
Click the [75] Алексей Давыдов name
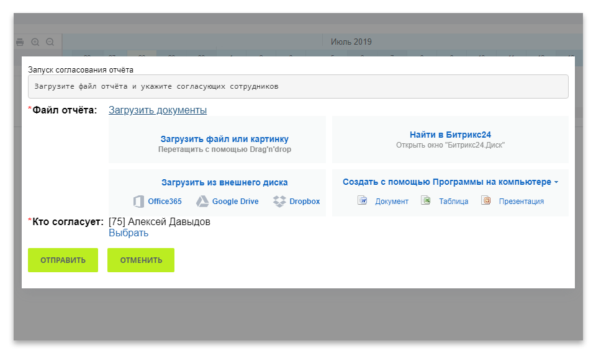(160, 221)
